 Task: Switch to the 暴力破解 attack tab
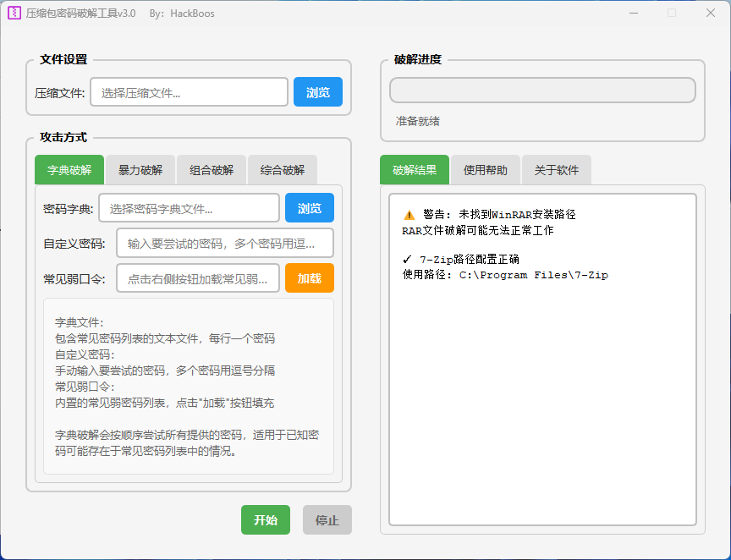(x=140, y=169)
